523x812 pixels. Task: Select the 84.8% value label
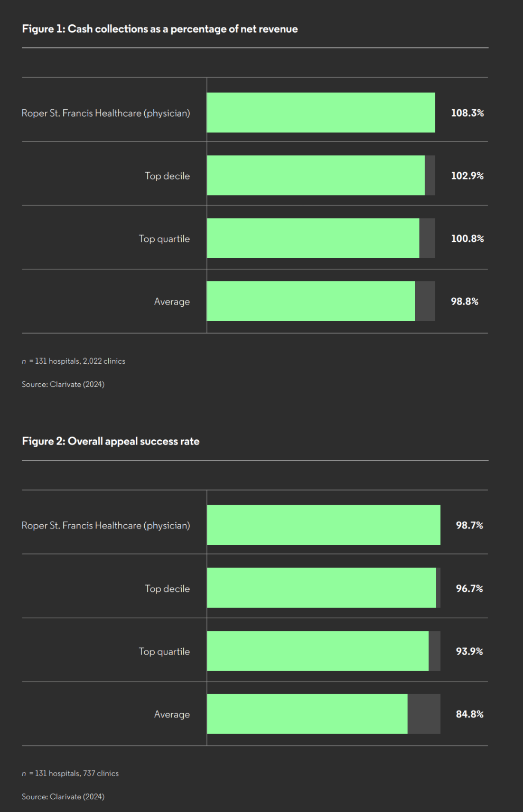(x=469, y=714)
